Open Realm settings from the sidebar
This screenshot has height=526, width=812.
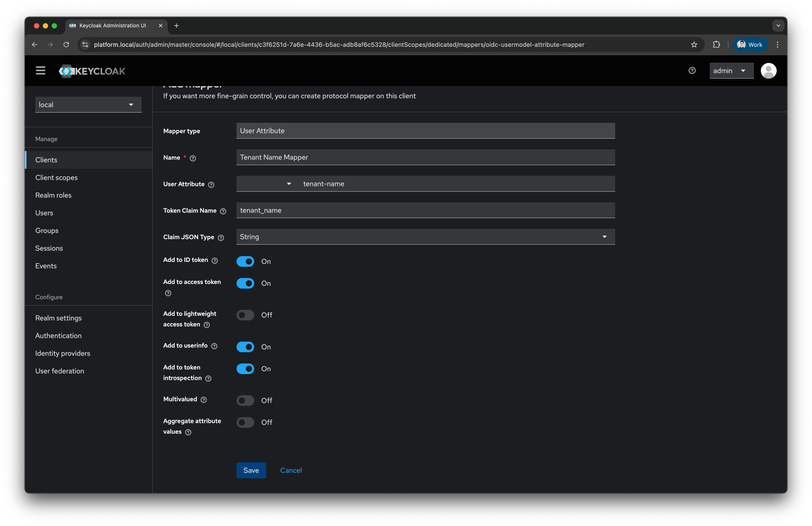pyautogui.click(x=58, y=318)
